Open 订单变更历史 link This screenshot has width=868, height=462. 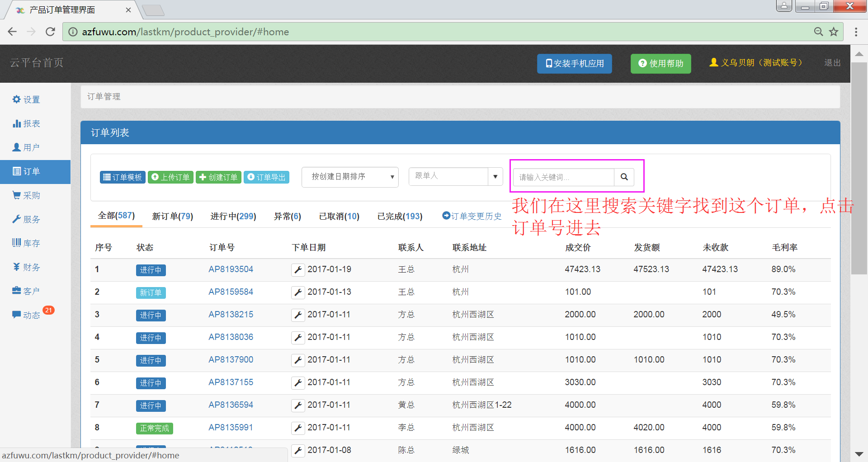pos(472,216)
